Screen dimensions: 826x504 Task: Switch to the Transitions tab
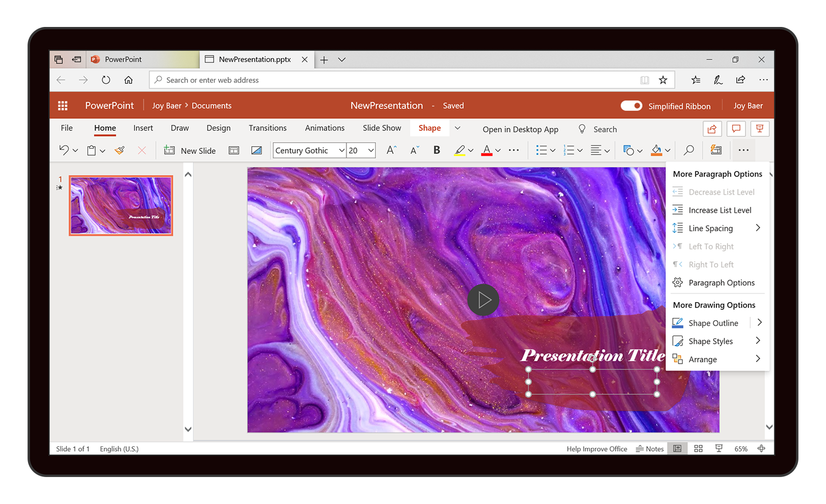(x=268, y=128)
